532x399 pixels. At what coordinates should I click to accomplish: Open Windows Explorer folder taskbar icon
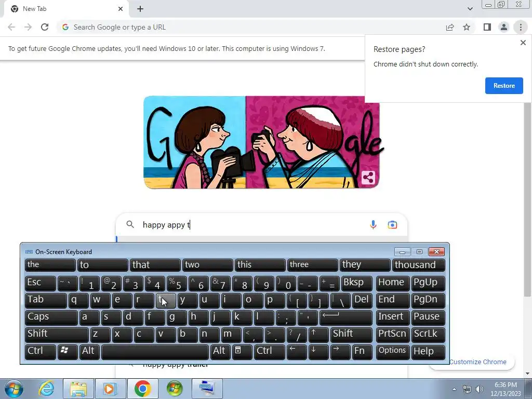click(79, 389)
